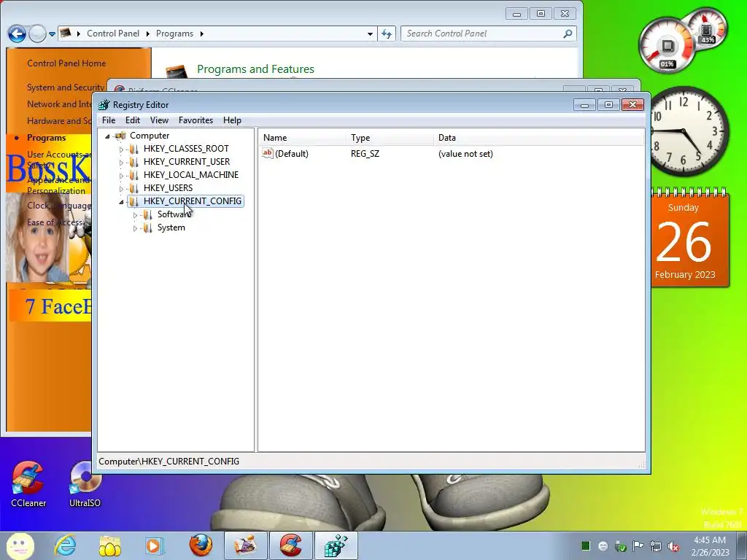Click the Programs breadcrumb in the address bar
This screenshot has height=560, width=747.
click(174, 34)
